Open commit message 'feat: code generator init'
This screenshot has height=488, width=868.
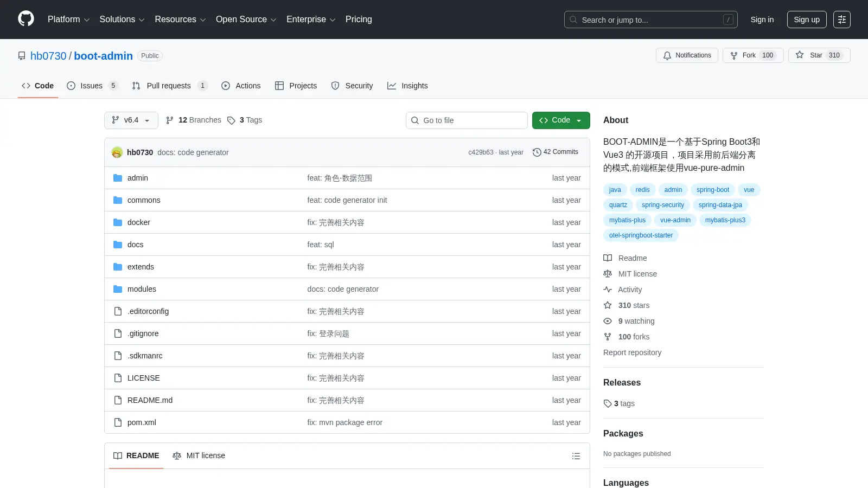pos(347,200)
